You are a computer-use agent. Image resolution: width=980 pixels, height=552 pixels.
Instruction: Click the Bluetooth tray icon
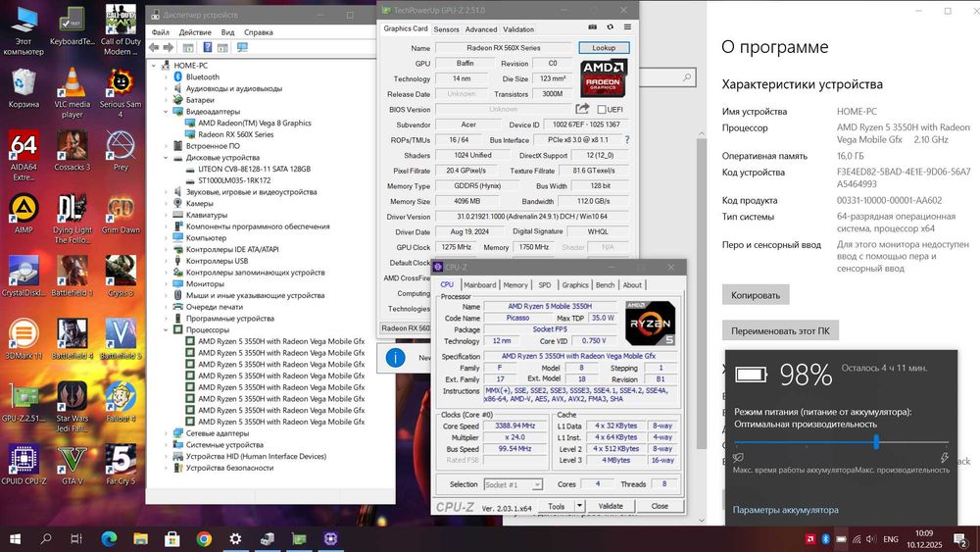825,539
